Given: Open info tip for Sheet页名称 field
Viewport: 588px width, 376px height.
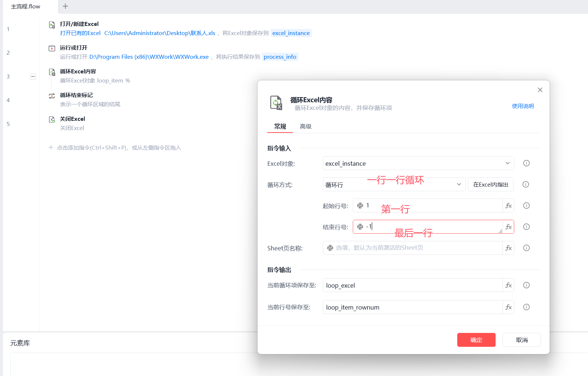Looking at the screenshot, I should click(526, 248).
